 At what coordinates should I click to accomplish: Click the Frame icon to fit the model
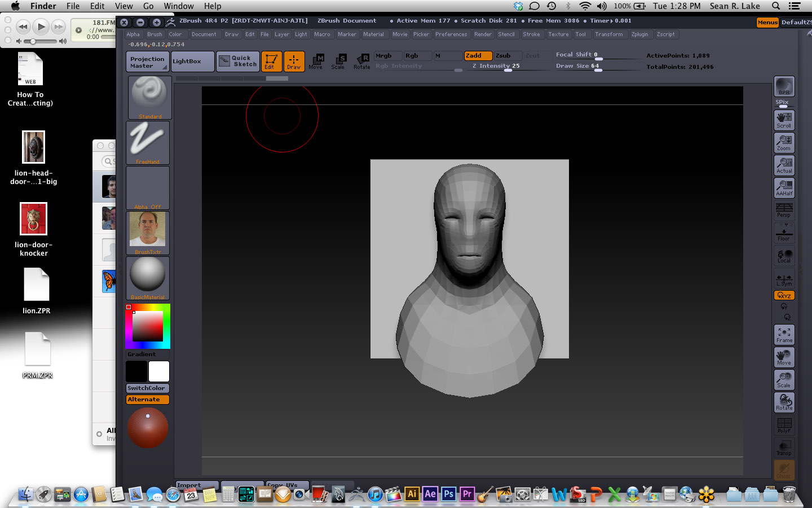[784, 334]
